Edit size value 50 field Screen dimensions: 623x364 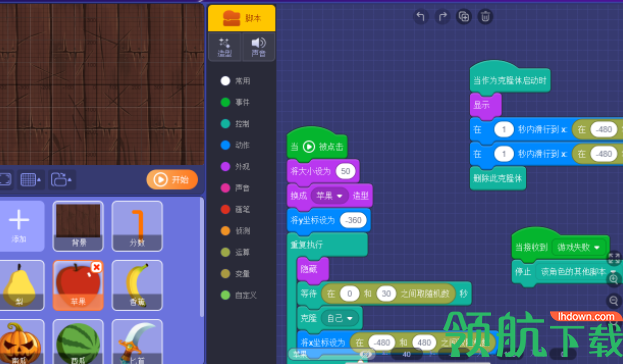point(346,171)
